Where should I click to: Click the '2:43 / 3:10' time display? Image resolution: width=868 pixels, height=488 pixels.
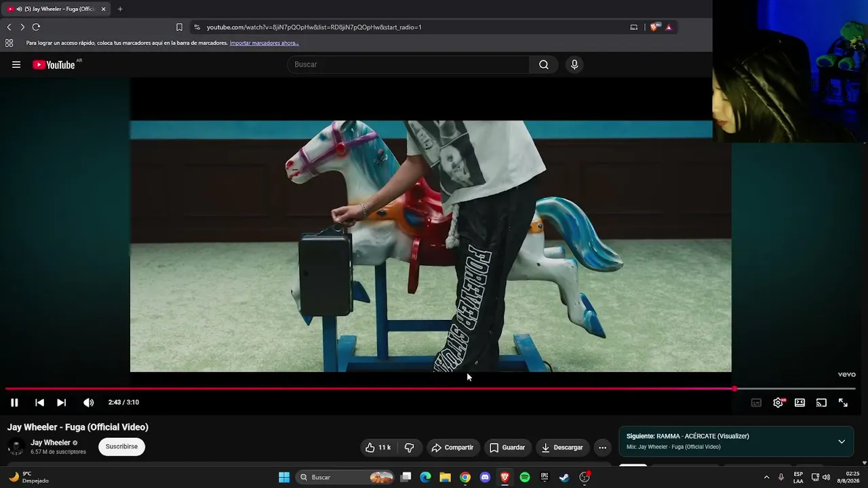pos(123,403)
